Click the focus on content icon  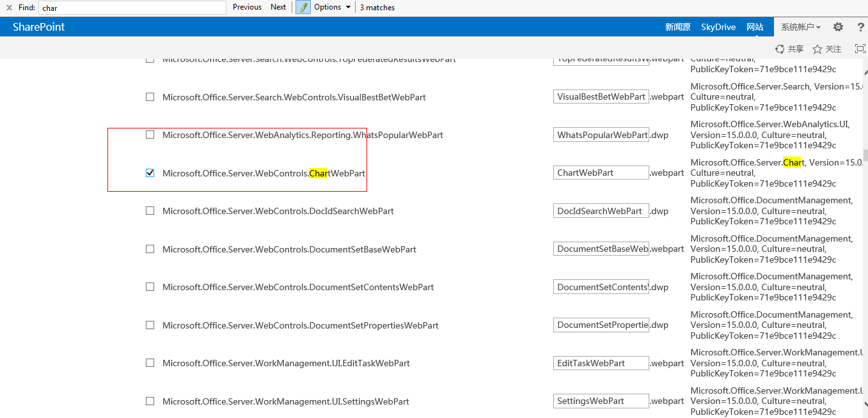pos(860,49)
